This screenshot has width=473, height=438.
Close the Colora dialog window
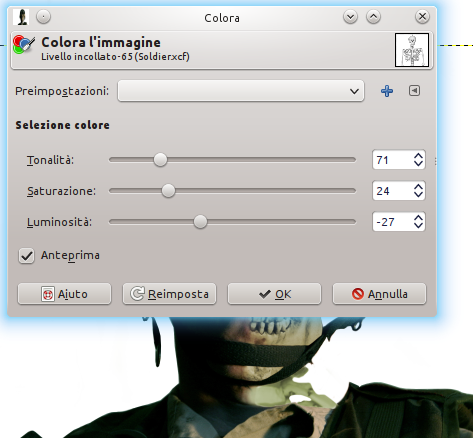pyautogui.click(x=422, y=16)
